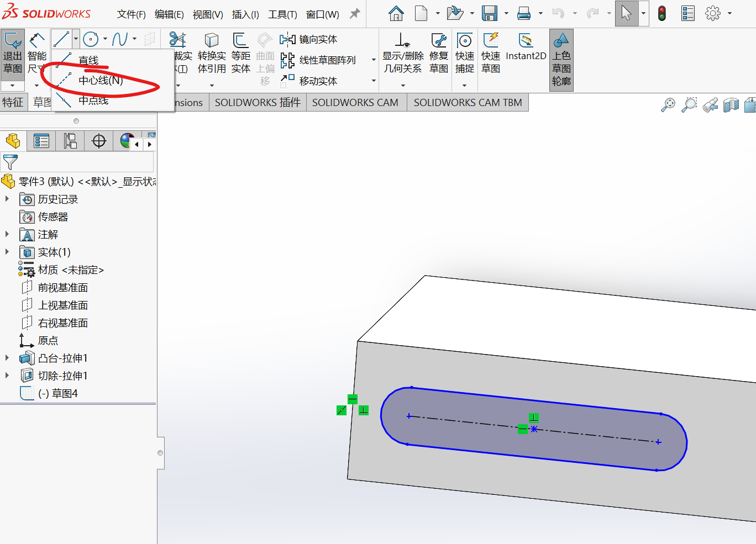The height and width of the screenshot is (544, 756).
Task: Select the Circle sketch tool
Action: pos(90,39)
